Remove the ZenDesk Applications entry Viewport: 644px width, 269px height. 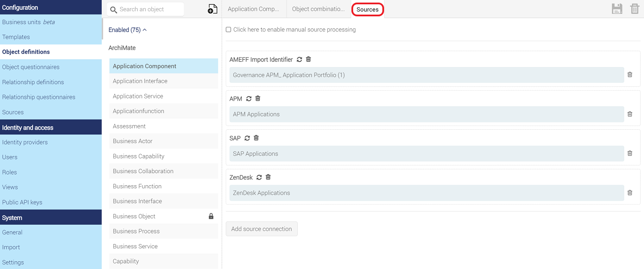(630, 193)
